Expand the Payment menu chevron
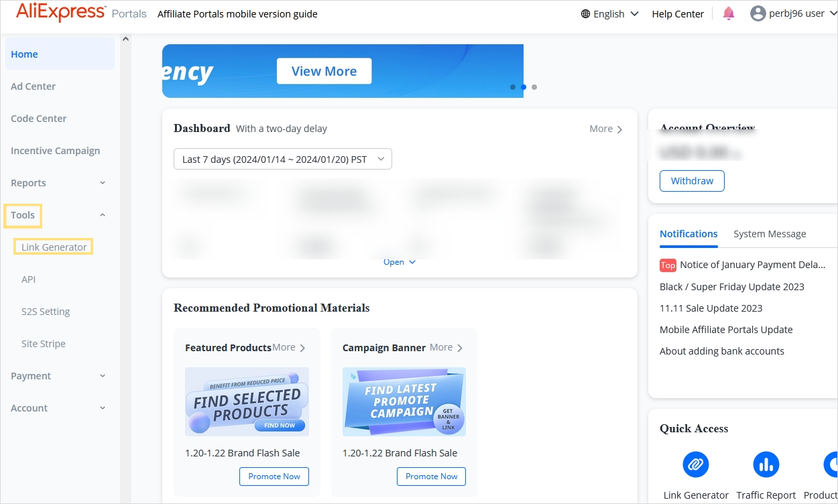Viewport: 838px width, 504px height. tap(103, 376)
